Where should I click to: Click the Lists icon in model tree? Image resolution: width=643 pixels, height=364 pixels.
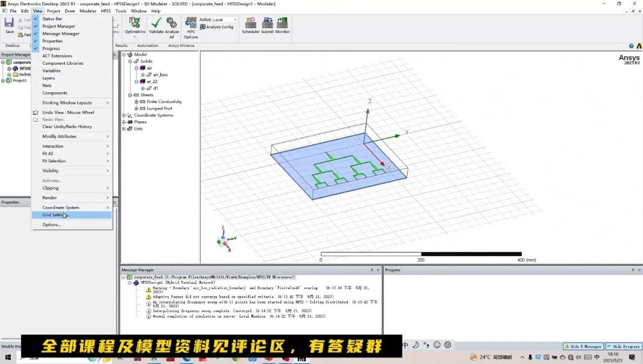(130, 129)
